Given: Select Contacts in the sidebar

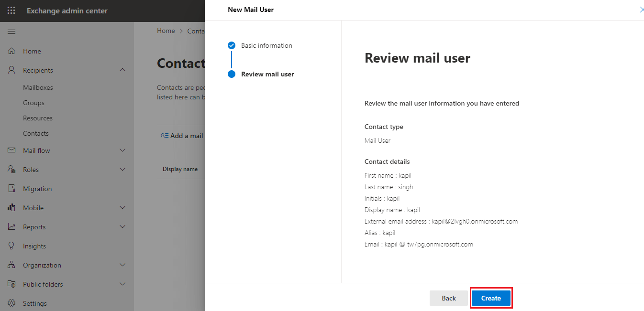Looking at the screenshot, I should pyautogui.click(x=36, y=133).
